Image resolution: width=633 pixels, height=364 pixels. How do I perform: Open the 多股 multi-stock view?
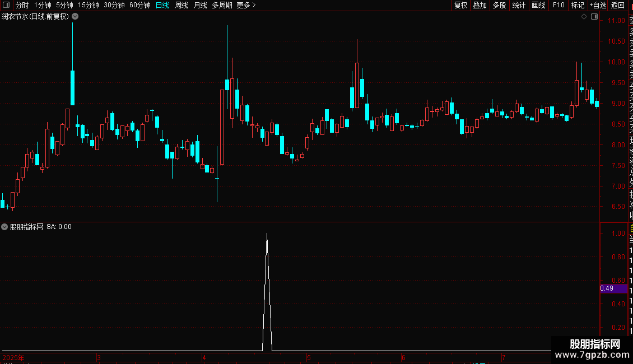[499, 5]
